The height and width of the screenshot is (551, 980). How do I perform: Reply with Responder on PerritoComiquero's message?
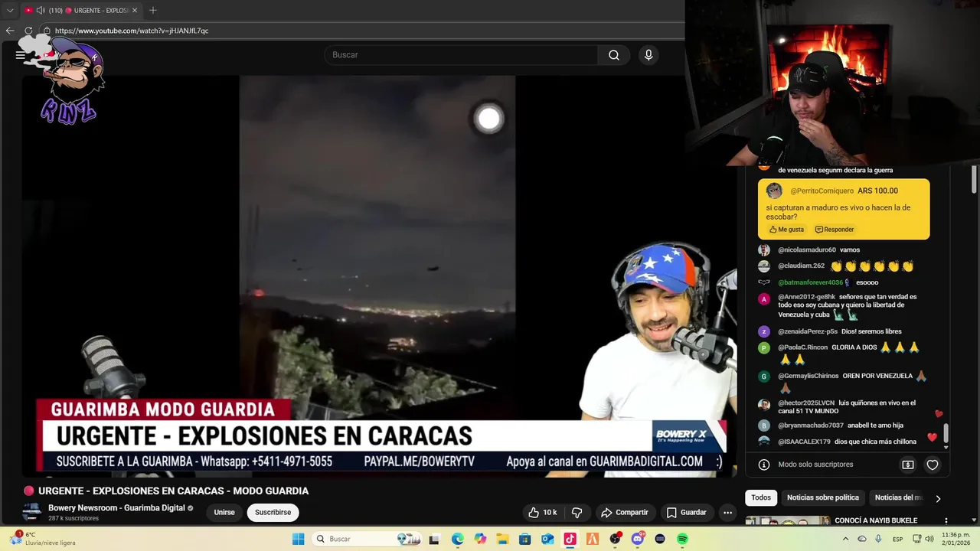tap(835, 230)
